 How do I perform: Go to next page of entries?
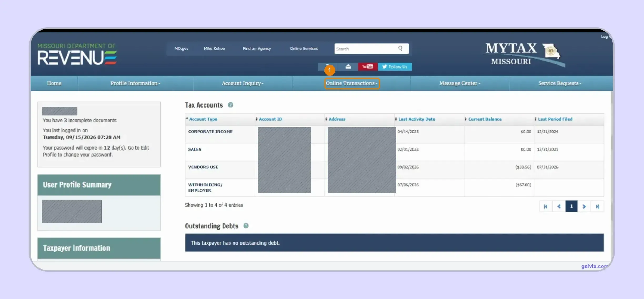584,206
